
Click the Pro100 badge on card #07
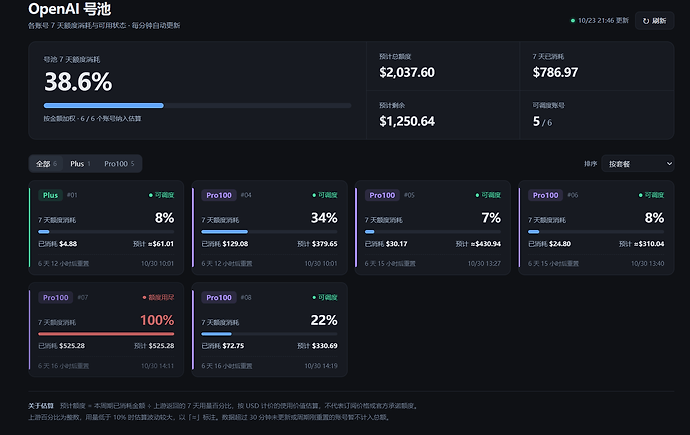pos(55,298)
